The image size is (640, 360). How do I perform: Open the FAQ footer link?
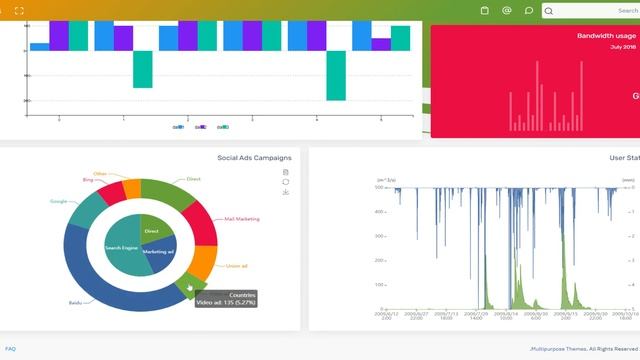[10, 349]
